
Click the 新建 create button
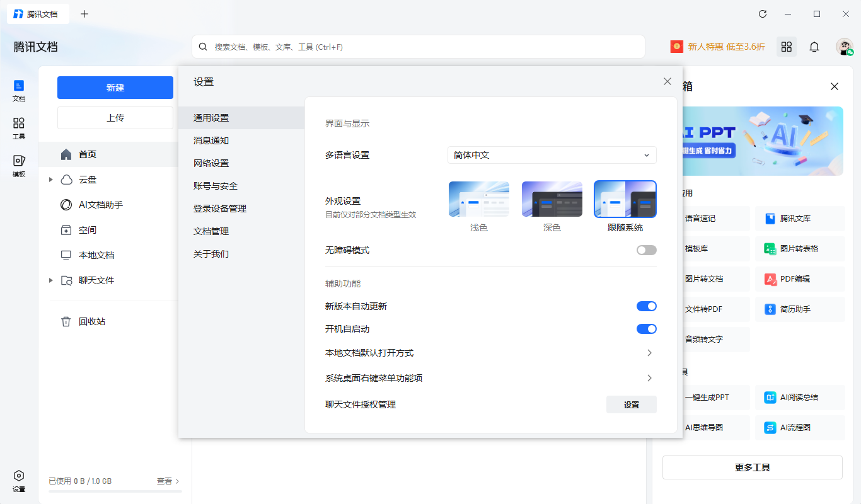point(115,87)
